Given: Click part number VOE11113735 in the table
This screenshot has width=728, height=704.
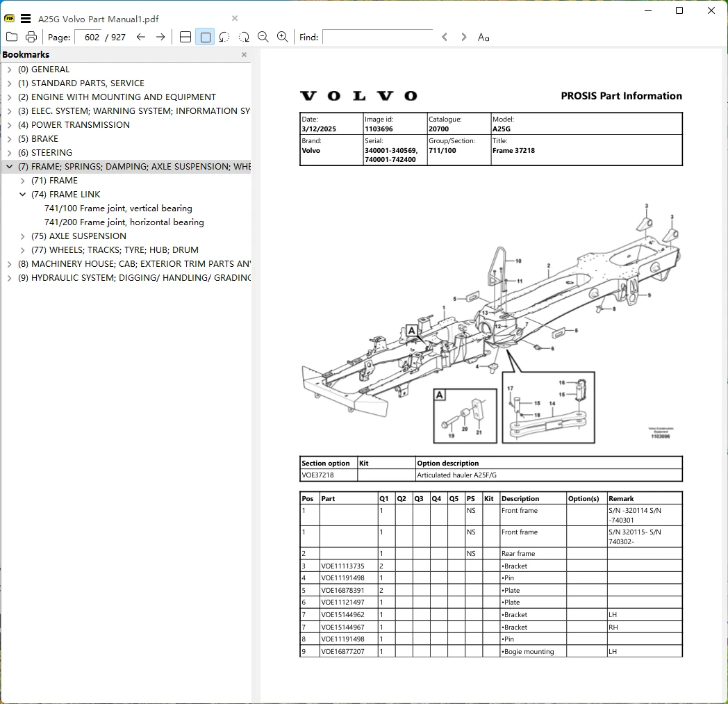Looking at the screenshot, I should pyautogui.click(x=342, y=566).
